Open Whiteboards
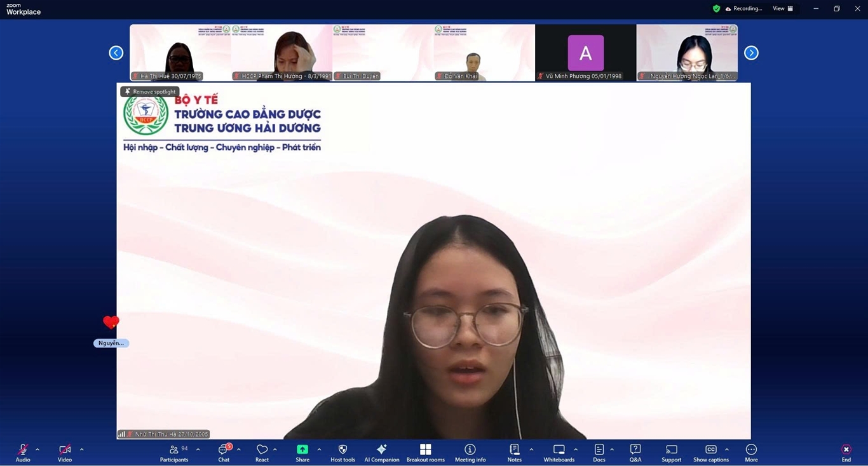 [559, 453]
